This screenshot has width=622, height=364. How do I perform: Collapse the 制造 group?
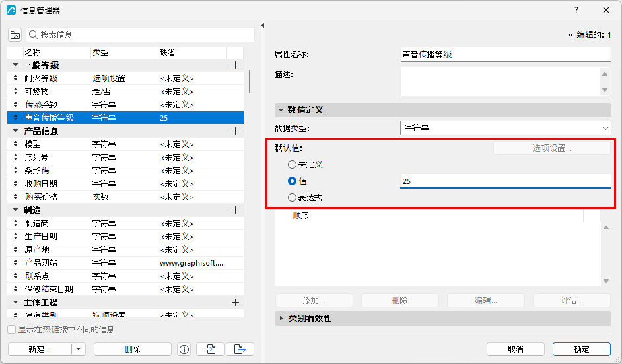click(x=15, y=210)
